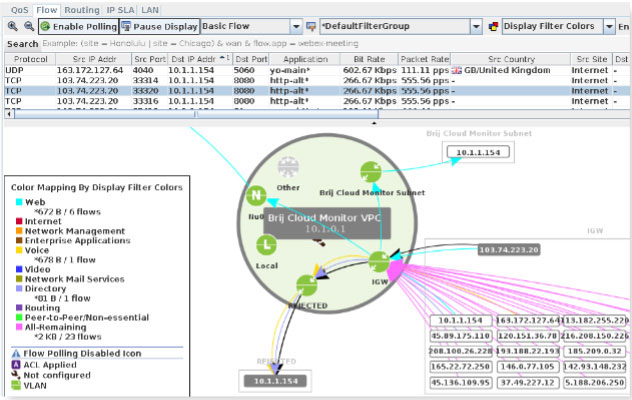Select the Local node in topology
This screenshot has width=632, height=400.
pyautogui.click(x=267, y=244)
